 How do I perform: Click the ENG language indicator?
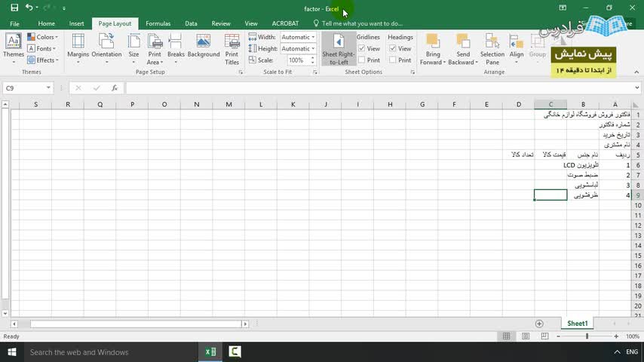(632, 352)
